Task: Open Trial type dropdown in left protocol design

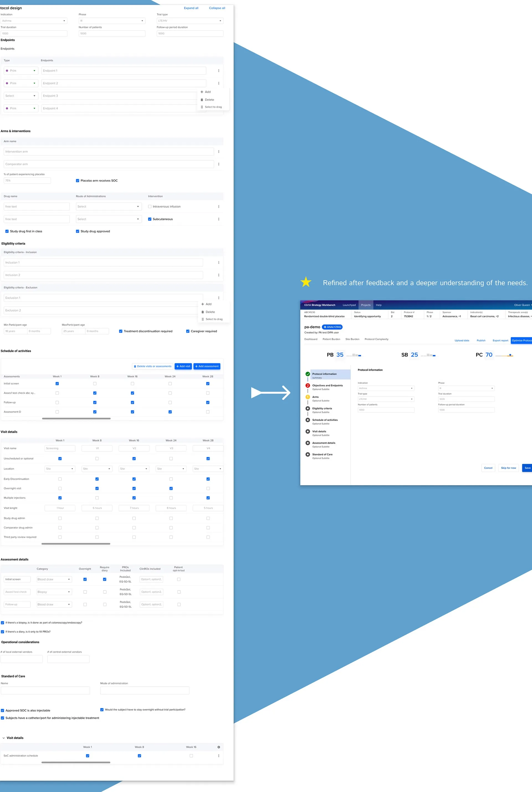Action: (190, 21)
